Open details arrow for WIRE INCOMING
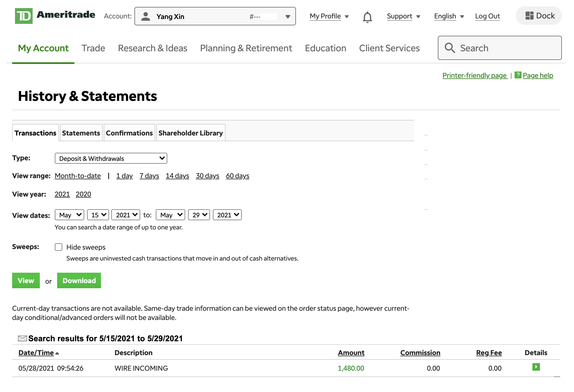This screenshot has width=574, height=392. pyautogui.click(x=536, y=367)
